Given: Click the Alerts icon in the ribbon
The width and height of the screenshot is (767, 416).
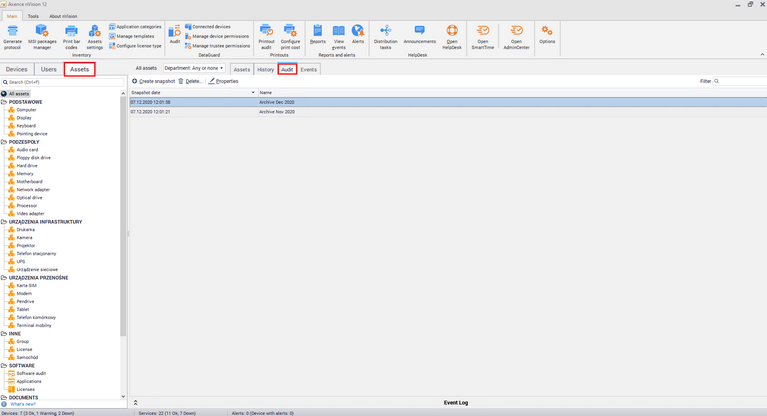Looking at the screenshot, I should [x=358, y=35].
